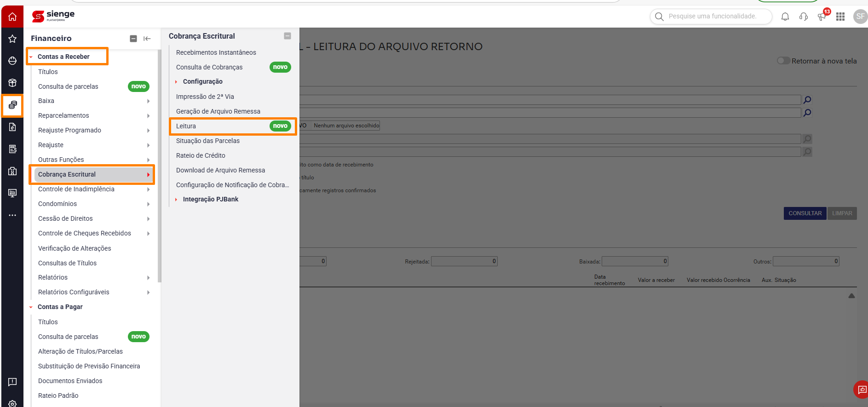Show more modules ellipsis icon
This screenshot has height=407, width=868.
12,215
